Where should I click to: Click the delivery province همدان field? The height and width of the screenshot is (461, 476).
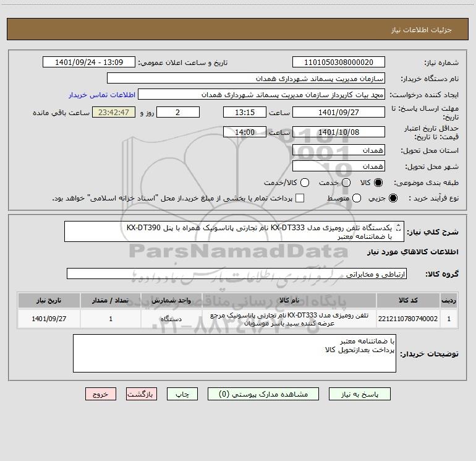coord(339,150)
